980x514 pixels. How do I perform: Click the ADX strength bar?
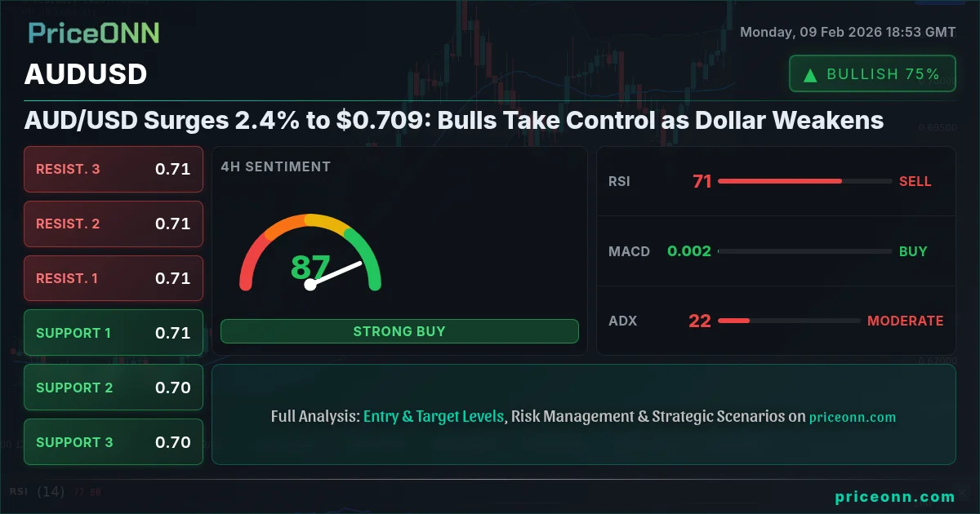click(x=789, y=321)
